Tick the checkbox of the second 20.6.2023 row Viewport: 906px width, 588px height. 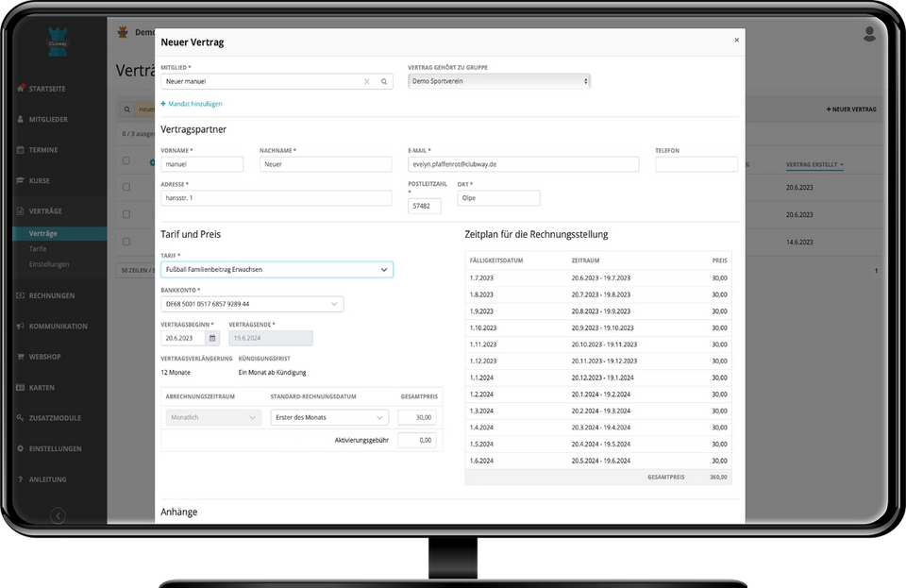click(x=126, y=214)
